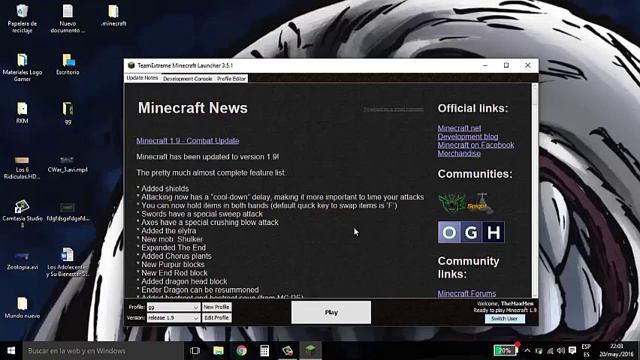The image size is (640, 360).
Task: Click the Buscar en la web search box
Action: pos(103,351)
